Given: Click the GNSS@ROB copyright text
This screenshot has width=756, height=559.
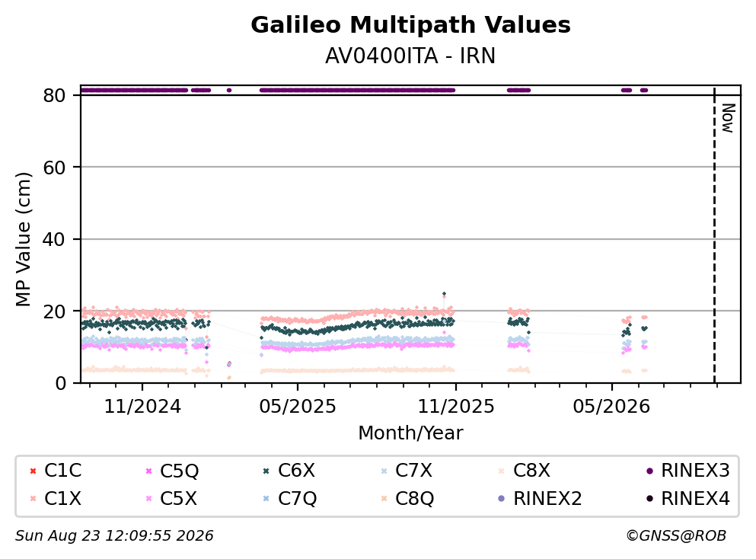Looking at the screenshot, I should (x=676, y=535).
